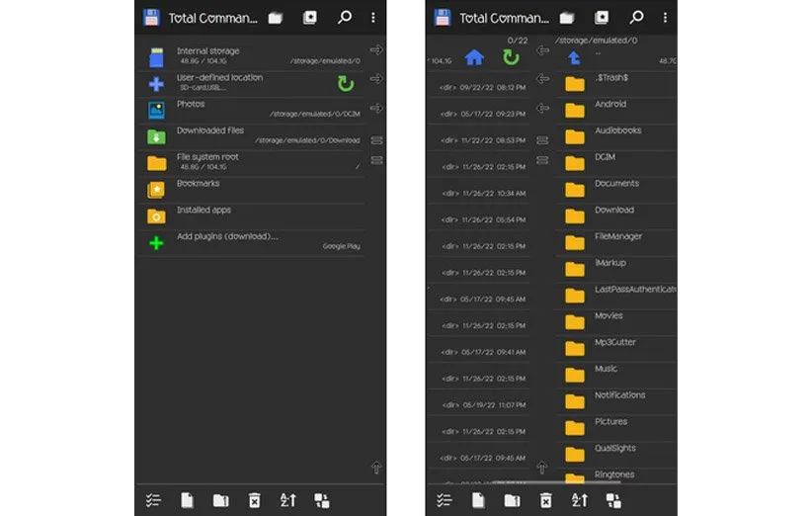
Task: Tap the blue home icon in the file panel
Action: 474,57
